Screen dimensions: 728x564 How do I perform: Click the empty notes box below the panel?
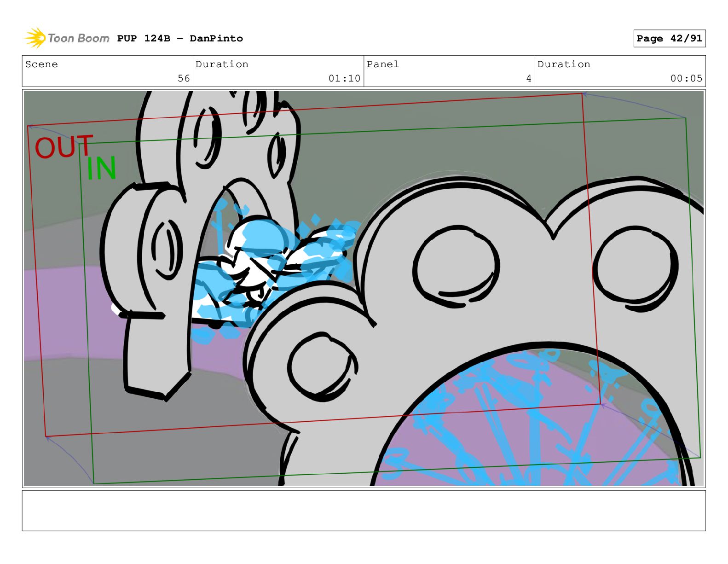click(x=364, y=511)
